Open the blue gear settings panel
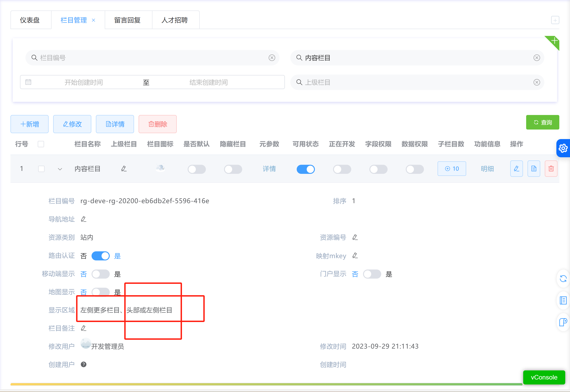Viewport: 570px width, 392px height. coord(563,148)
